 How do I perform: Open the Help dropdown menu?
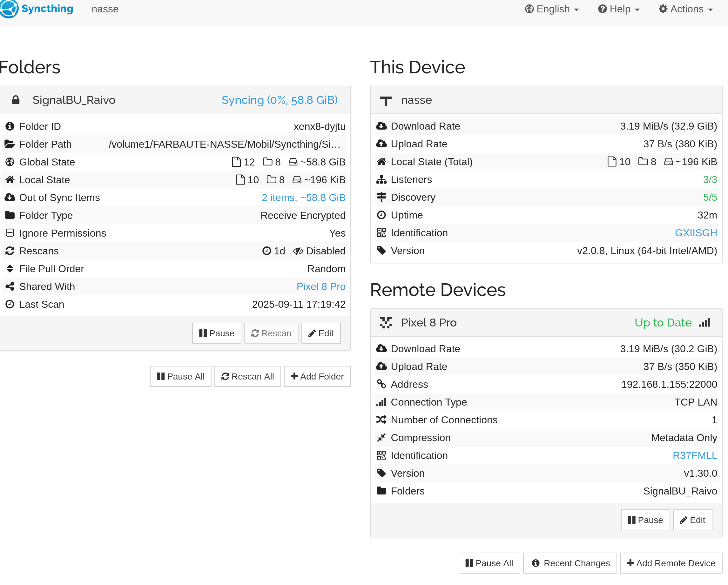(x=619, y=9)
